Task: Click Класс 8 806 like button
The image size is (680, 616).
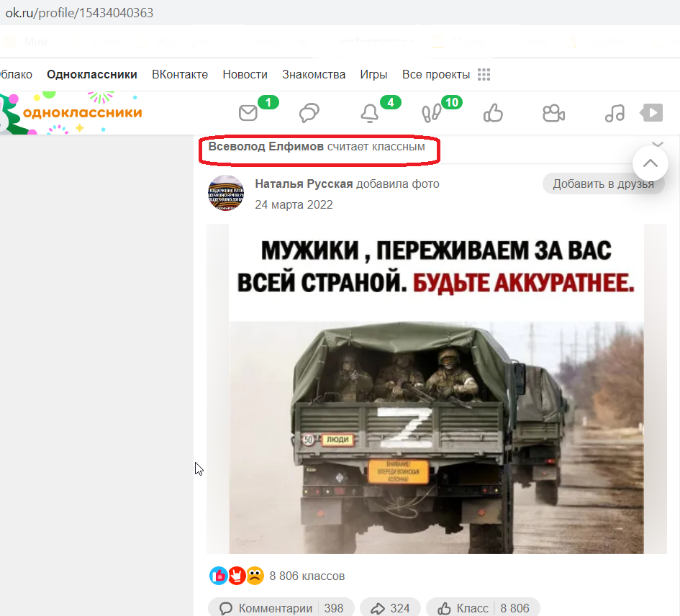Action: point(483,608)
